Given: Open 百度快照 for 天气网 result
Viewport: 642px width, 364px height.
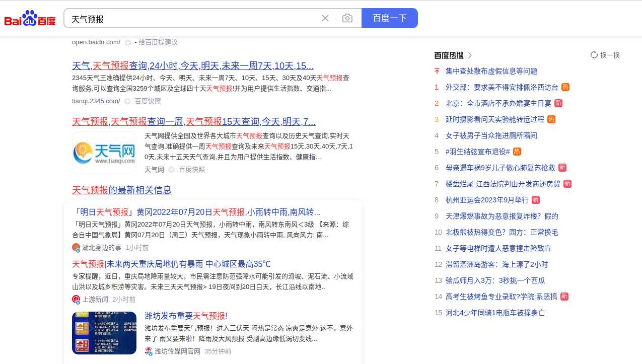Looking at the screenshot, I should tap(192, 170).
